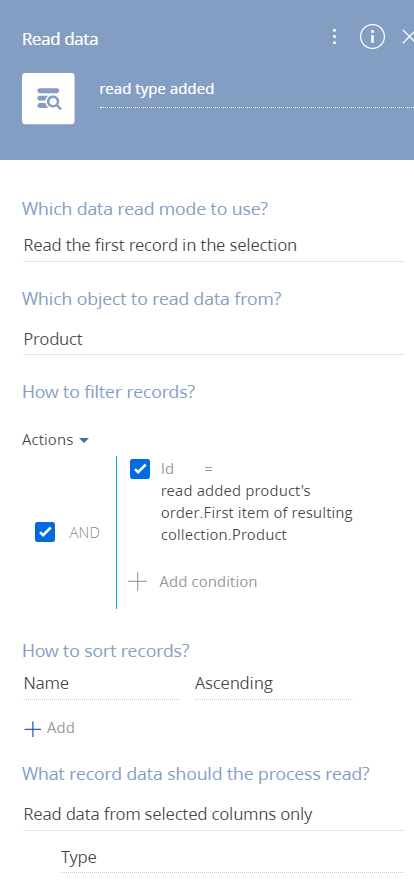Select the Product object field
The image size is (414, 887).
[213, 339]
